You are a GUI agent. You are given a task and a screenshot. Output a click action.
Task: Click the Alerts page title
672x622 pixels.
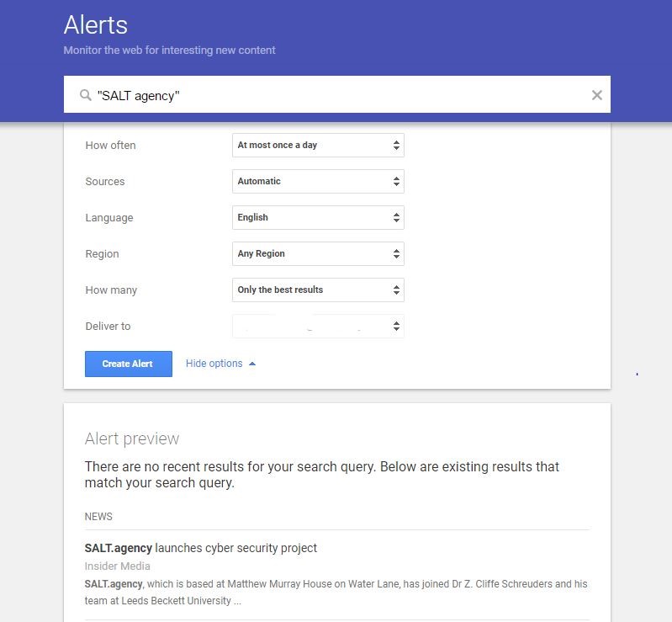(96, 25)
